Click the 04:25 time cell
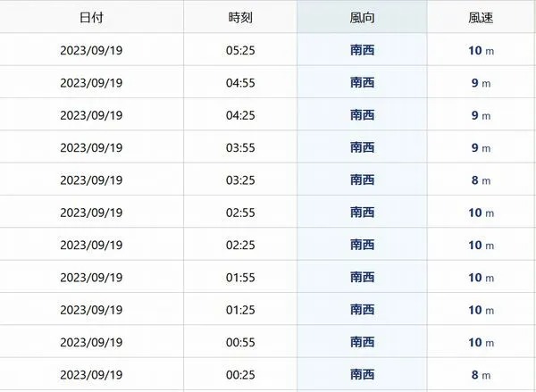This screenshot has height=392, width=536. pos(241,115)
